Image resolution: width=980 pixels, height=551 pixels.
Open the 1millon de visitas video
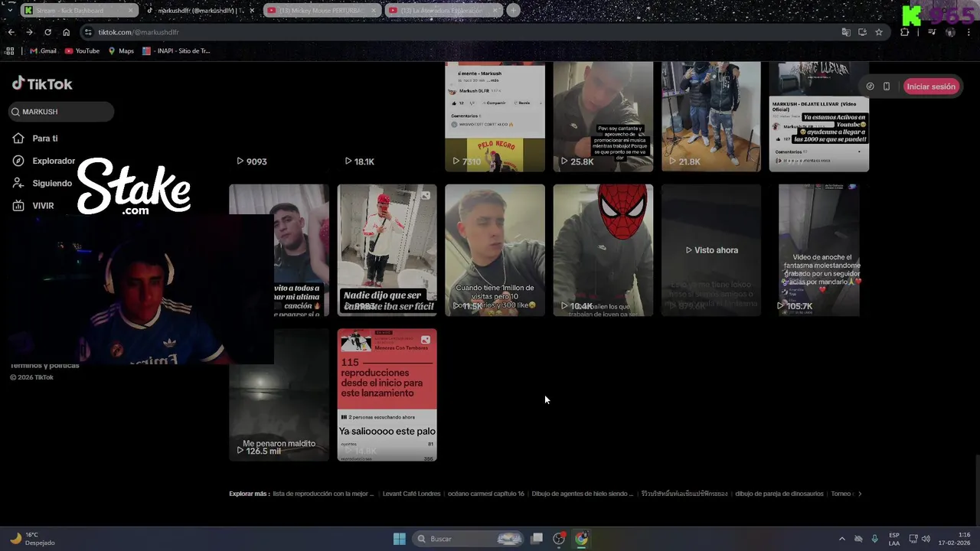pyautogui.click(x=495, y=250)
